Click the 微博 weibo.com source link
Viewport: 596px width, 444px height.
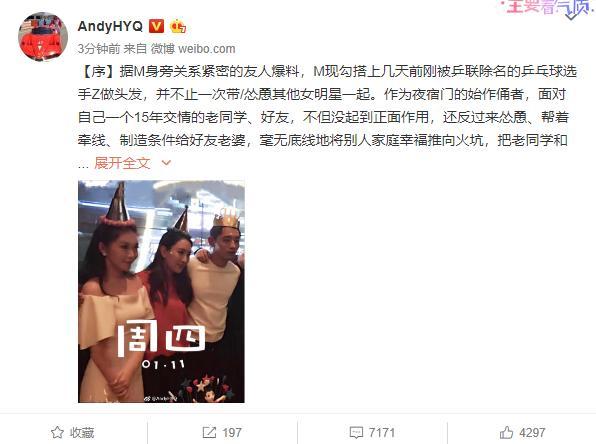point(193,49)
